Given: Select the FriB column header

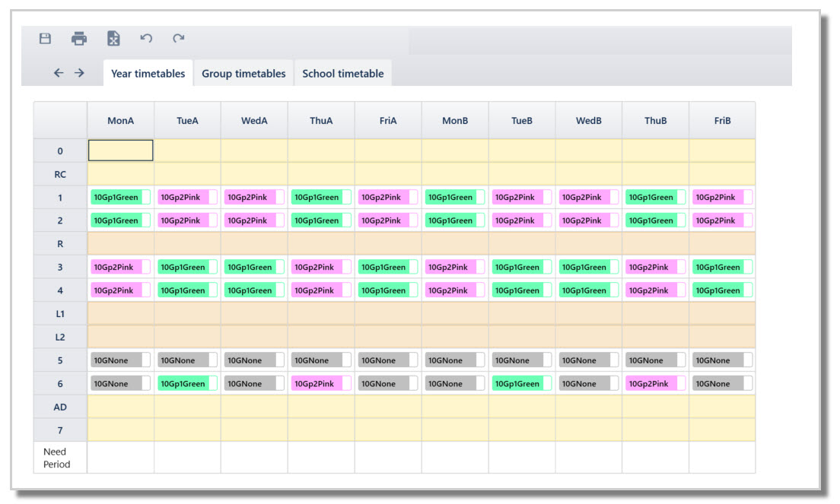Looking at the screenshot, I should coord(722,120).
